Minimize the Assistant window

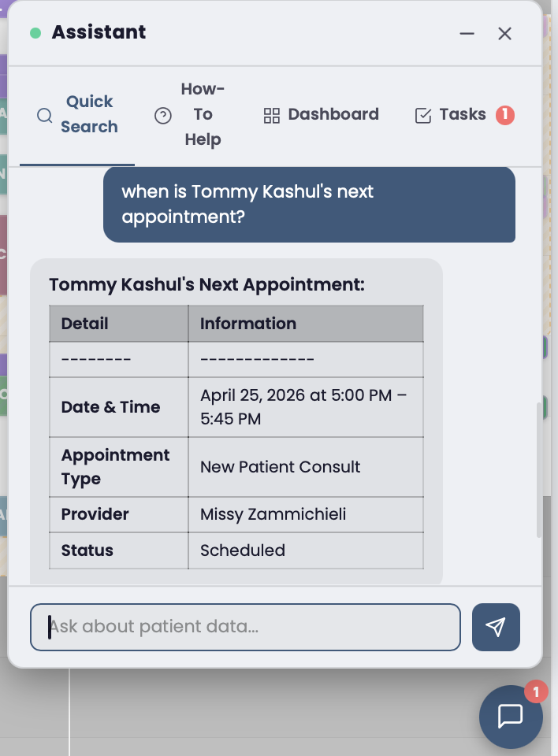pyautogui.click(x=467, y=33)
